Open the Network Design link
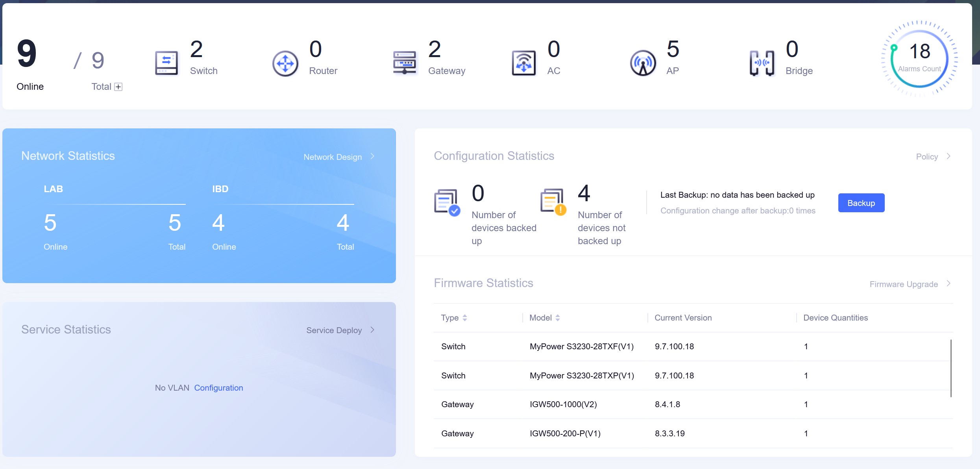 click(x=333, y=157)
